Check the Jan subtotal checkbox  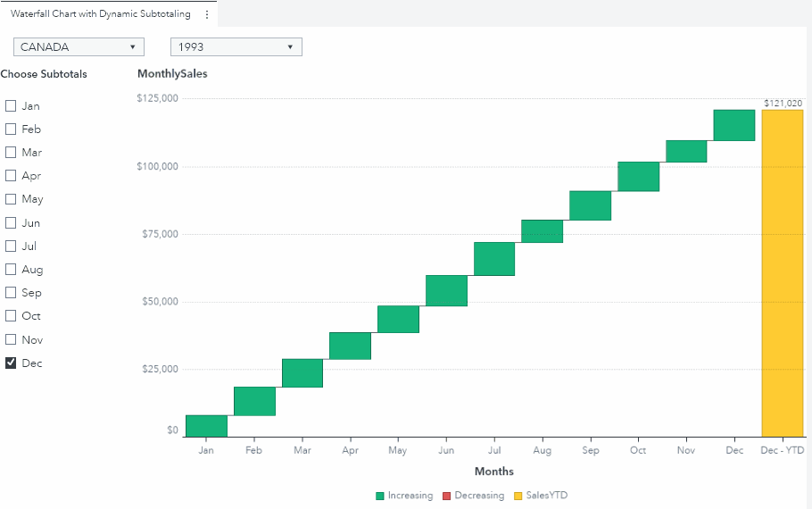coord(11,105)
